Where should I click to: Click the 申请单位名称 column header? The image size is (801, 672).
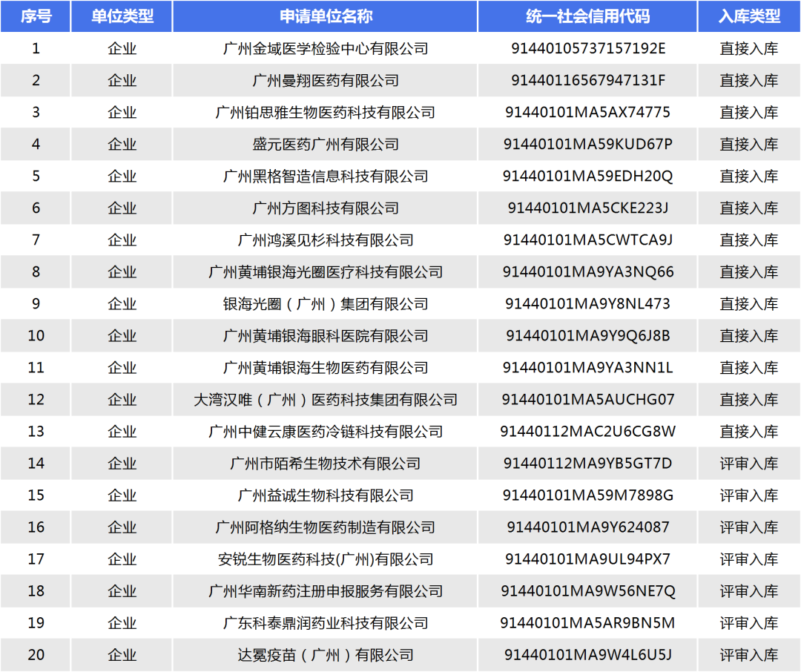(326, 16)
